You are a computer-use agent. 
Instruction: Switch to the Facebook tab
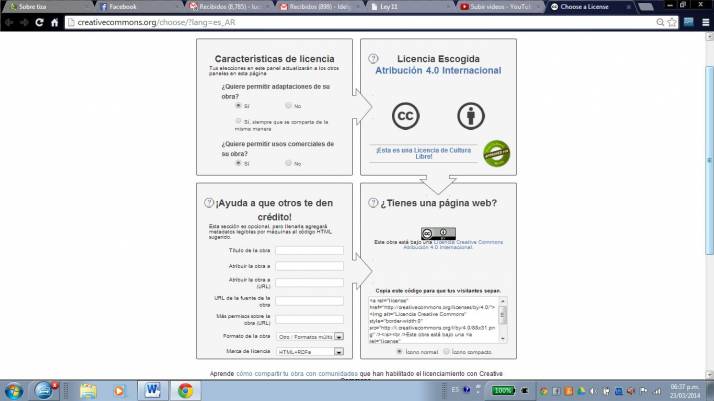pos(139,6)
